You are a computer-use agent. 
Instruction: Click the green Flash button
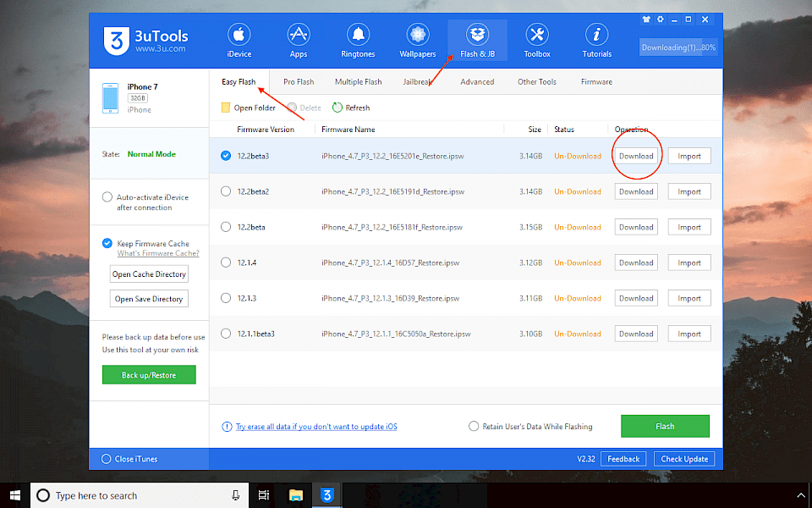tap(665, 426)
